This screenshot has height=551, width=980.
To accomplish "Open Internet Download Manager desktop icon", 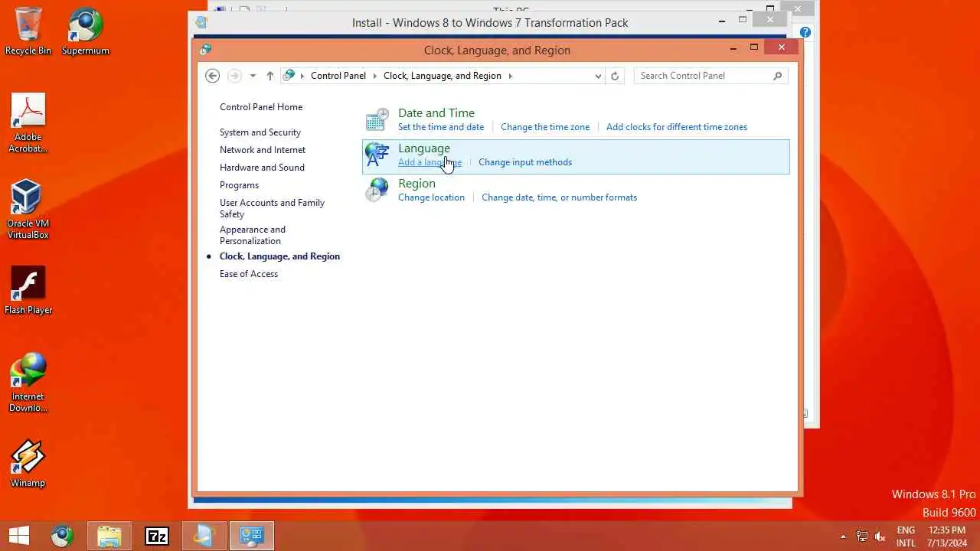I will (x=28, y=381).
